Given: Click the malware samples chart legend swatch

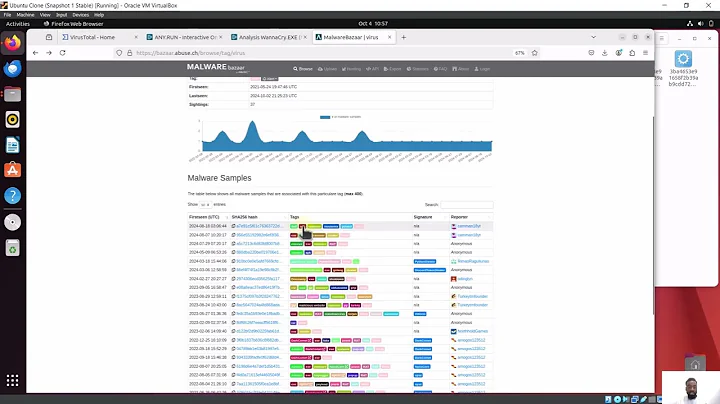Looking at the screenshot, I should [325, 117].
